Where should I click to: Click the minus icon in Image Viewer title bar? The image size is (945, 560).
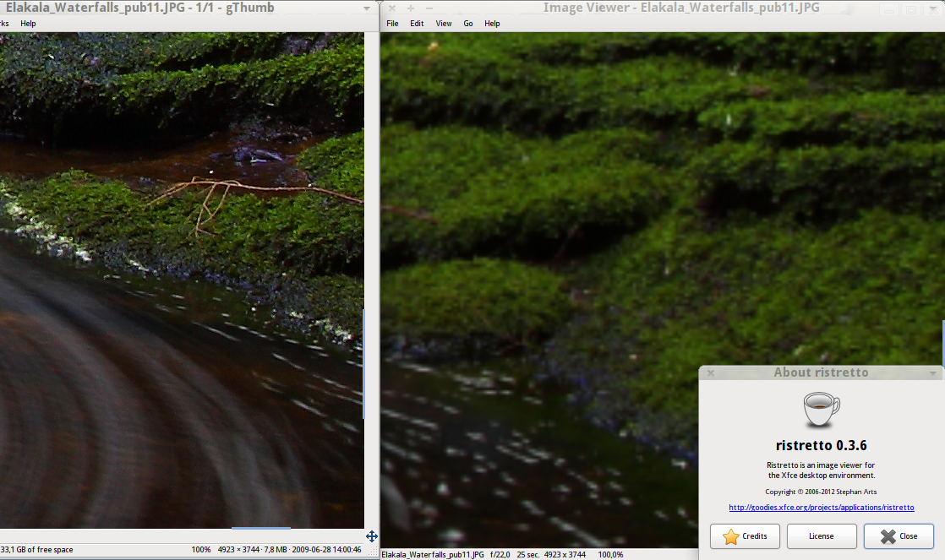[x=429, y=8]
